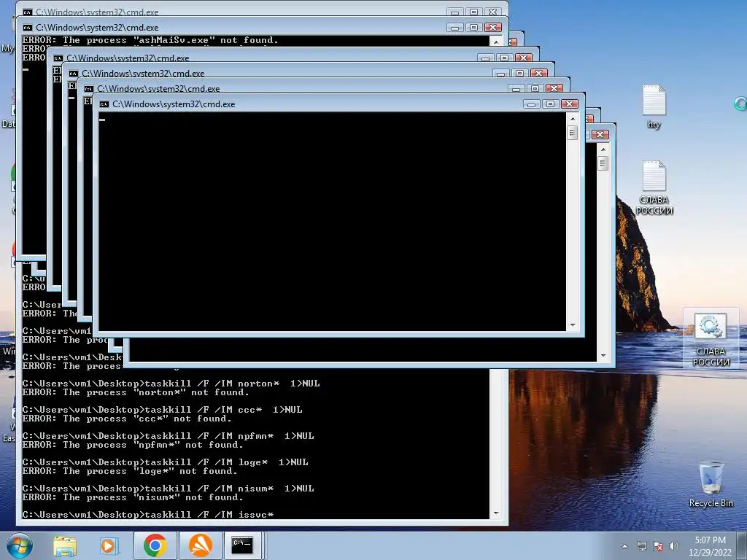Open front cmd.exe window's system menu icon
The width and height of the screenshot is (747, 560).
point(104,104)
